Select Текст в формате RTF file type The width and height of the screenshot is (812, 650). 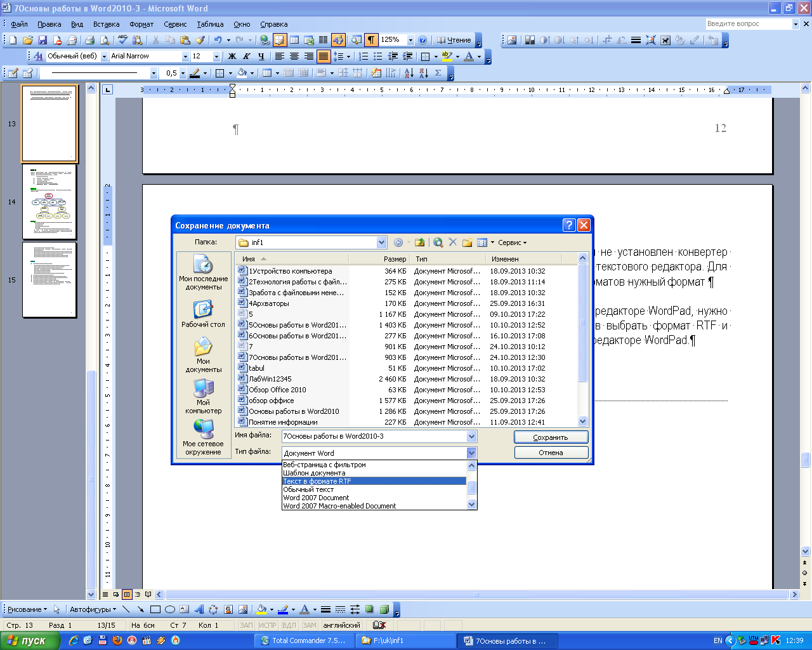tap(374, 481)
